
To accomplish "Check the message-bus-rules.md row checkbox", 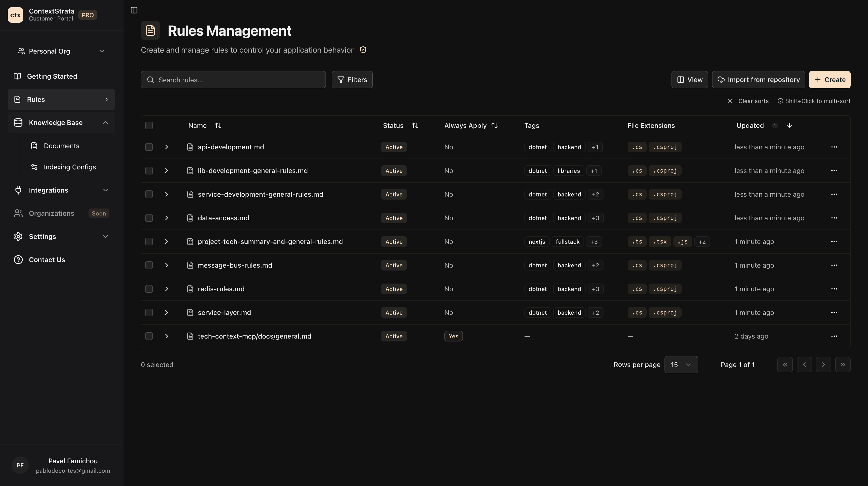I will click(x=149, y=265).
